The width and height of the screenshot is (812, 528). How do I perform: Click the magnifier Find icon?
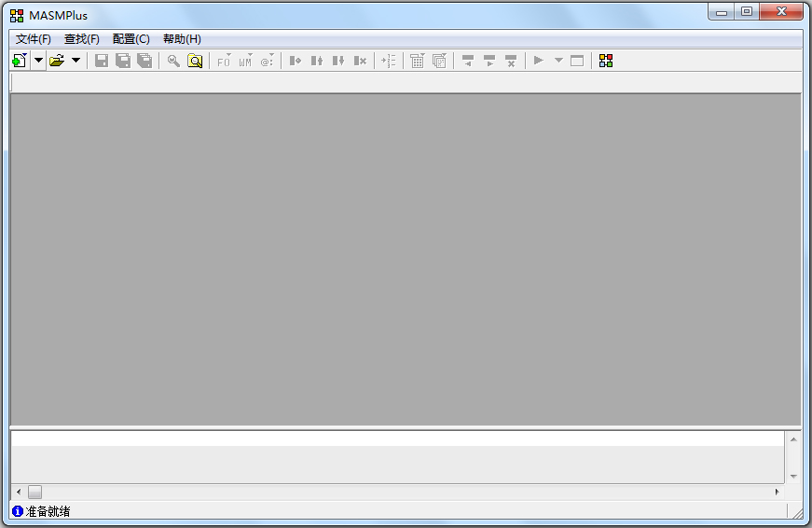click(173, 61)
